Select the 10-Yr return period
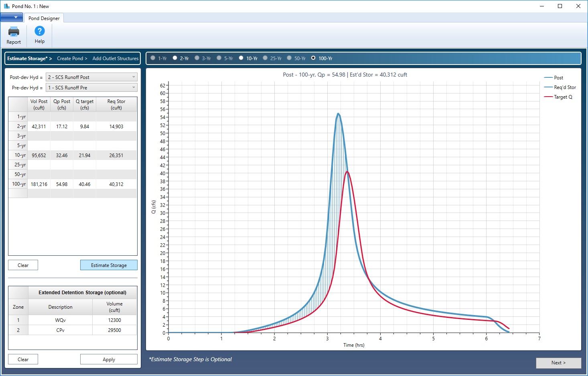 pos(241,58)
